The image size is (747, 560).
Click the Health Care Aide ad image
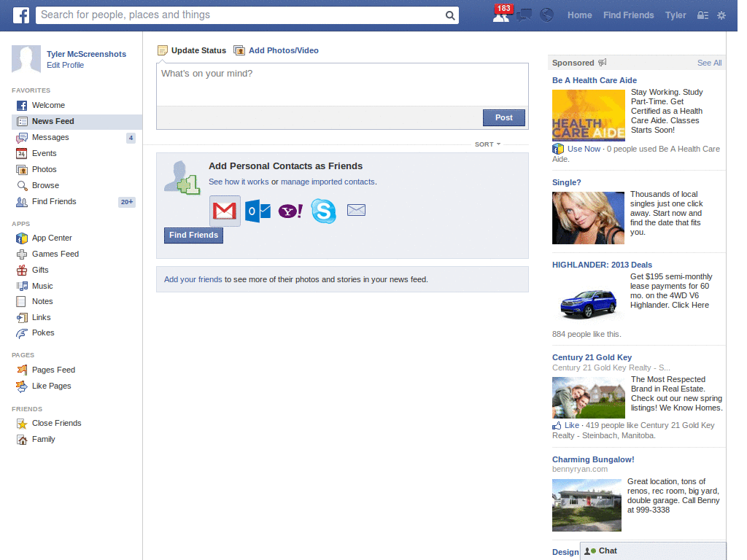pyautogui.click(x=589, y=115)
